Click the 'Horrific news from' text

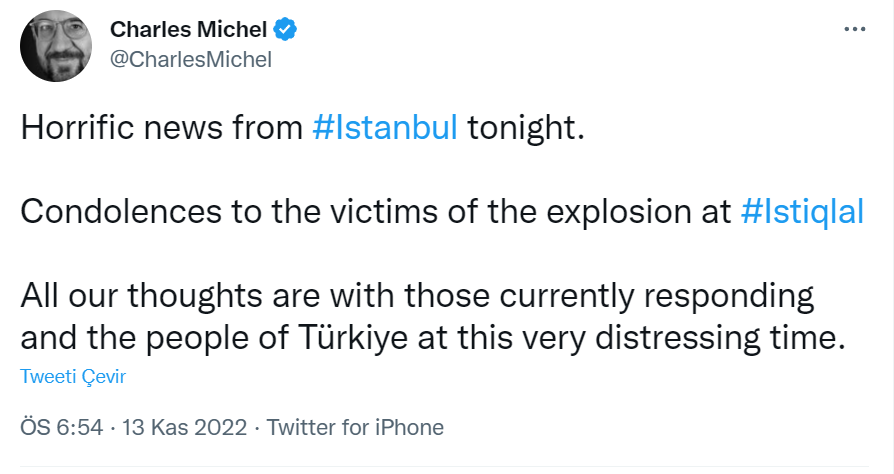pos(161,127)
